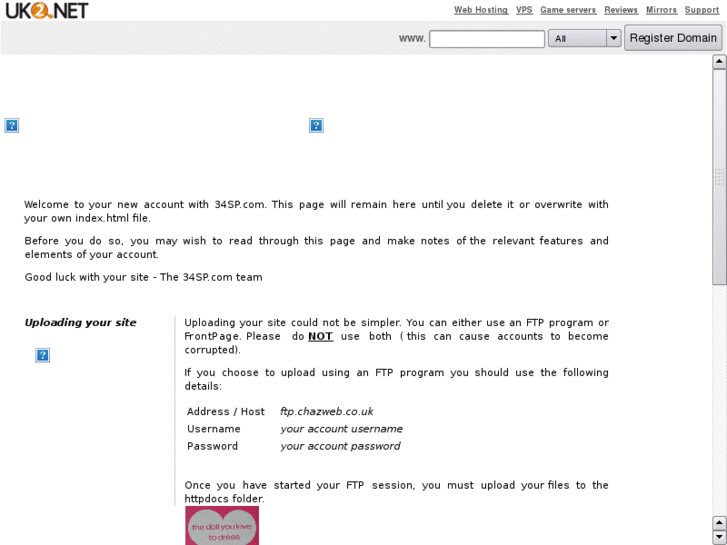Click 'Good luck with your site' line
Image resolution: width=727 pixels, height=545 pixels.
click(x=143, y=277)
